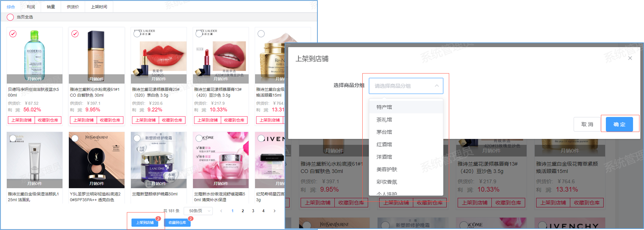
Task: Click the 兰蔻新塑颜修护晚霜50ml title
Action: [155, 194]
